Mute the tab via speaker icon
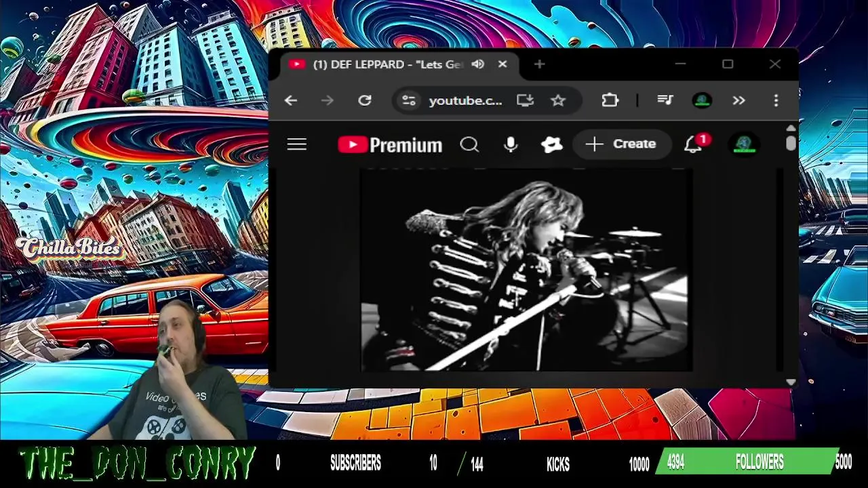868x488 pixels. pos(478,64)
